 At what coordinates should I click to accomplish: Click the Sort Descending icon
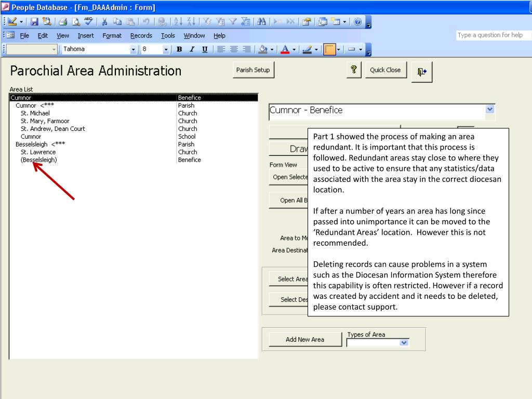pyautogui.click(x=191, y=22)
